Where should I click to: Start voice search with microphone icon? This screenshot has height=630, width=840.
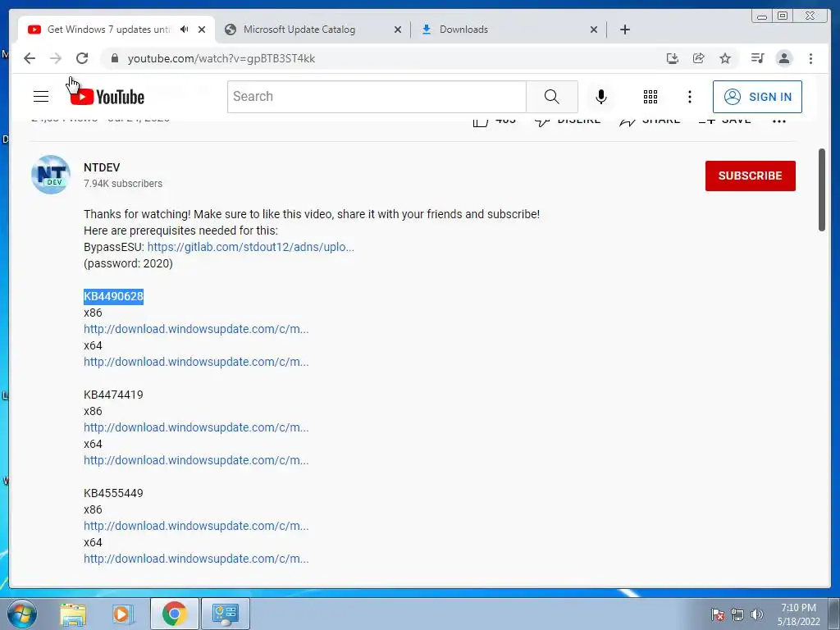click(x=601, y=97)
